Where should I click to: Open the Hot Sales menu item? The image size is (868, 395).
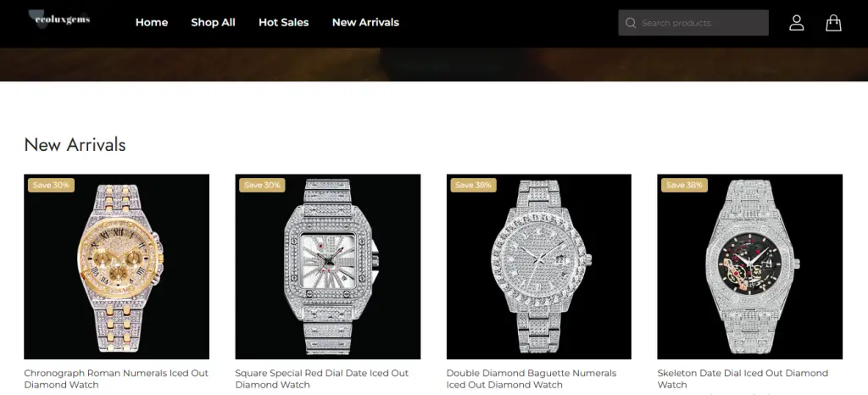tap(283, 23)
